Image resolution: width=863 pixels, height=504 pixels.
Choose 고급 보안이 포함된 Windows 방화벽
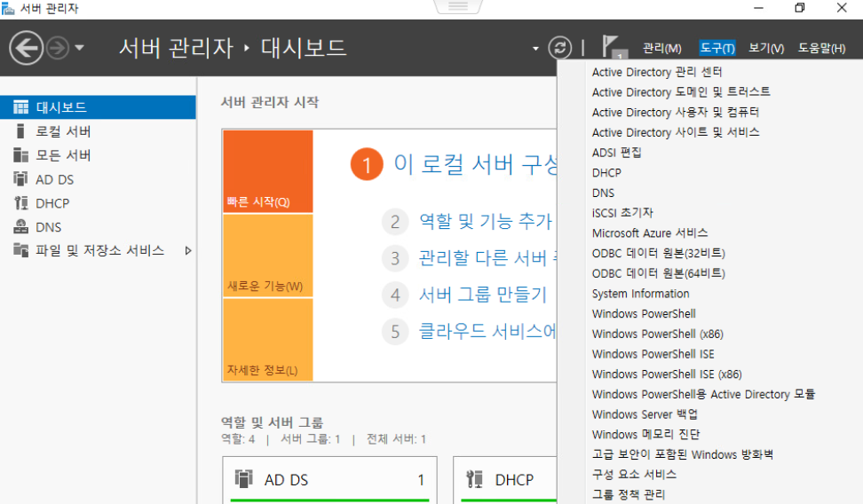[x=683, y=454]
